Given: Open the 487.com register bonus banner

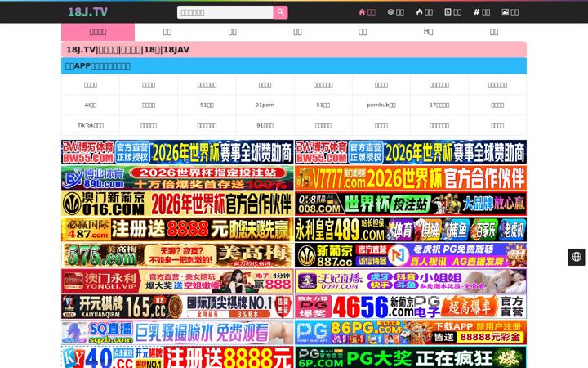Looking at the screenshot, I should tap(177, 230).
